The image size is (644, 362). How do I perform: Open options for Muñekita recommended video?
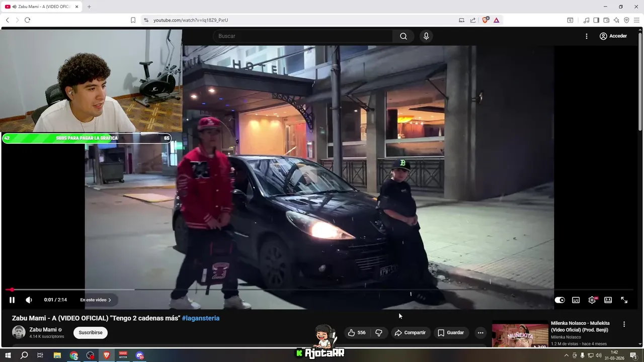624,324
